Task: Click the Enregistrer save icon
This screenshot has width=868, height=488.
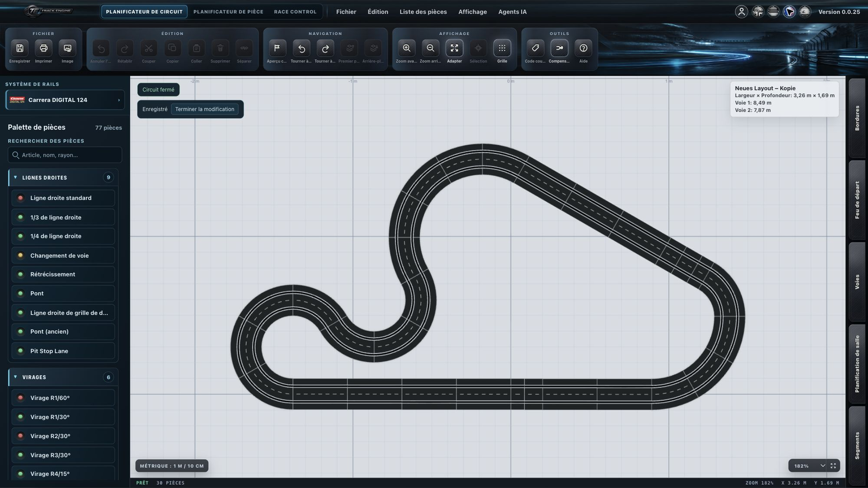Action: [20, 48]
